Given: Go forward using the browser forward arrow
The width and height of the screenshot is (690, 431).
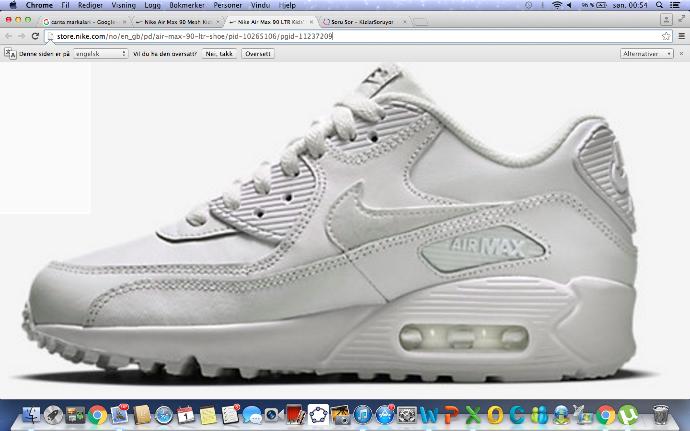Looking at the screenshot, I should [22, 36].
